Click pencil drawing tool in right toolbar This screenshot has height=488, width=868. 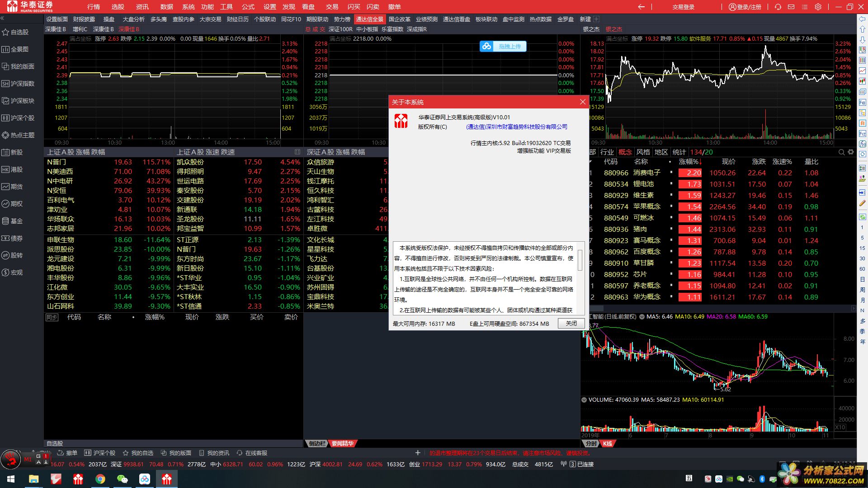click(862, 203)
